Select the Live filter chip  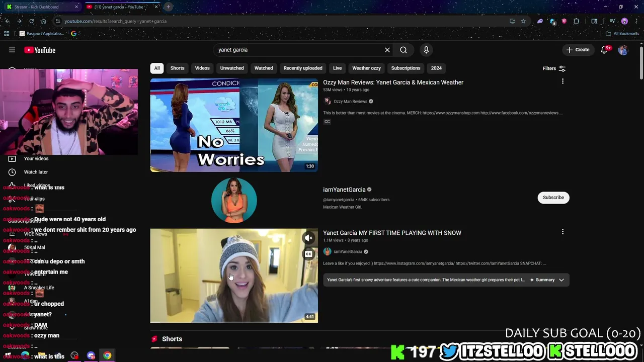[x=337, y=68]
